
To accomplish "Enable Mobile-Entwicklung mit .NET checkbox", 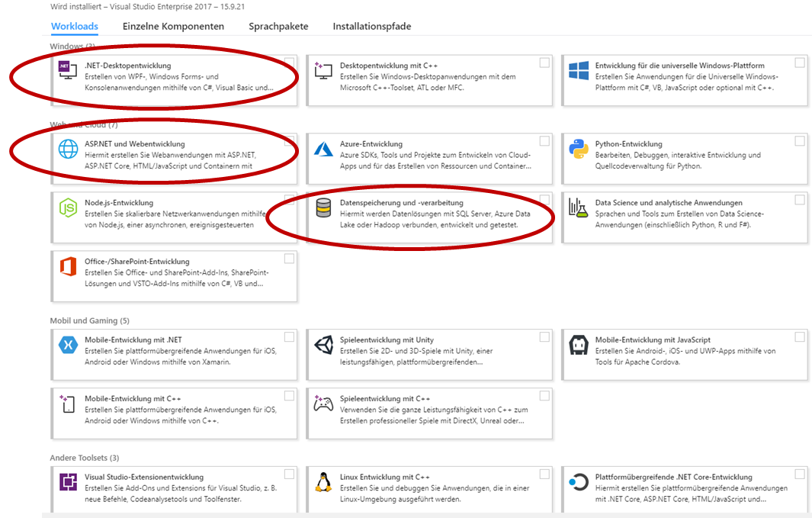I will point(289,336).
